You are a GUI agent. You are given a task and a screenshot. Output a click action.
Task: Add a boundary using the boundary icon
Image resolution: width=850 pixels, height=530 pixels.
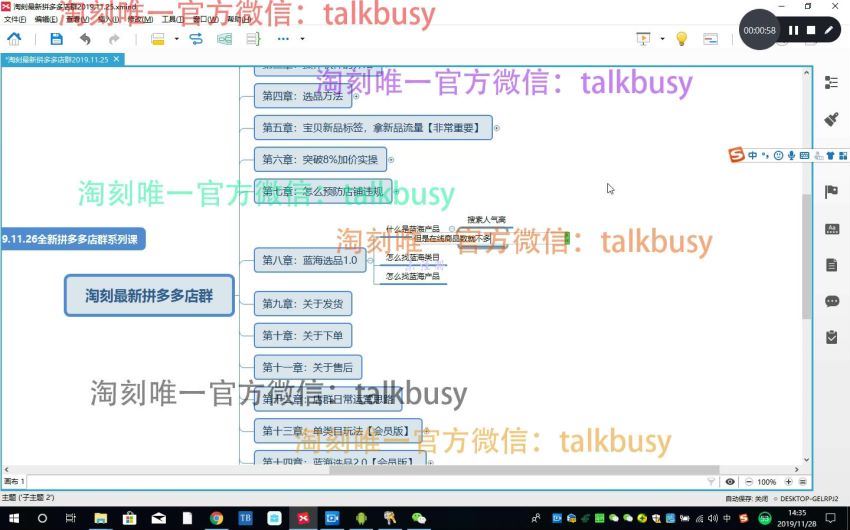point(224,39)
